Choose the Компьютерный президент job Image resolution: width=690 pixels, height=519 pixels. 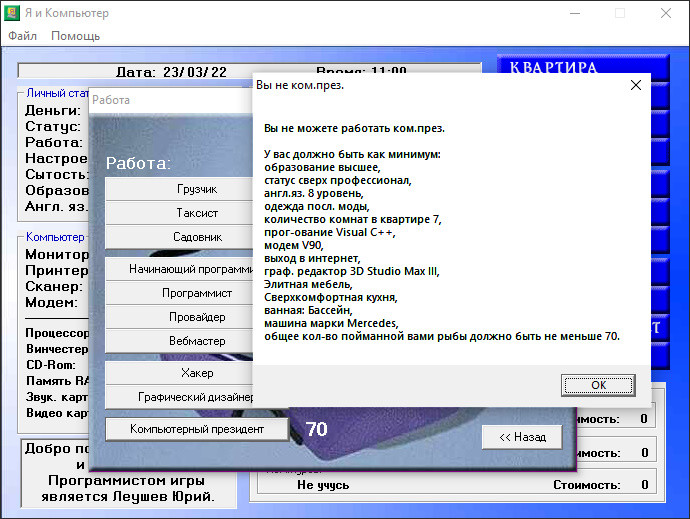click(197, 429)
